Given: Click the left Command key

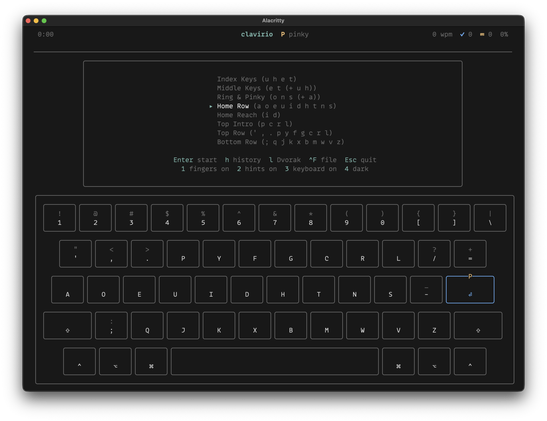Looking at the screenshot, I should pyautogui.click(x=151, y=361).
